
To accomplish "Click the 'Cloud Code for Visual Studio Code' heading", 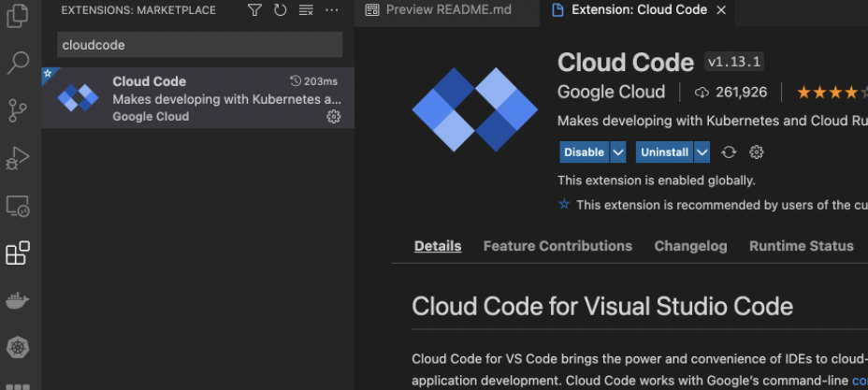I will [x=602, y=307].
